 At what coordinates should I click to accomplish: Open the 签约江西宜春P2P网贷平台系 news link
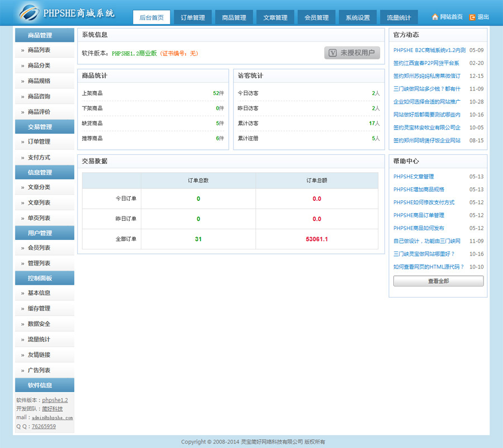(426, 63)
